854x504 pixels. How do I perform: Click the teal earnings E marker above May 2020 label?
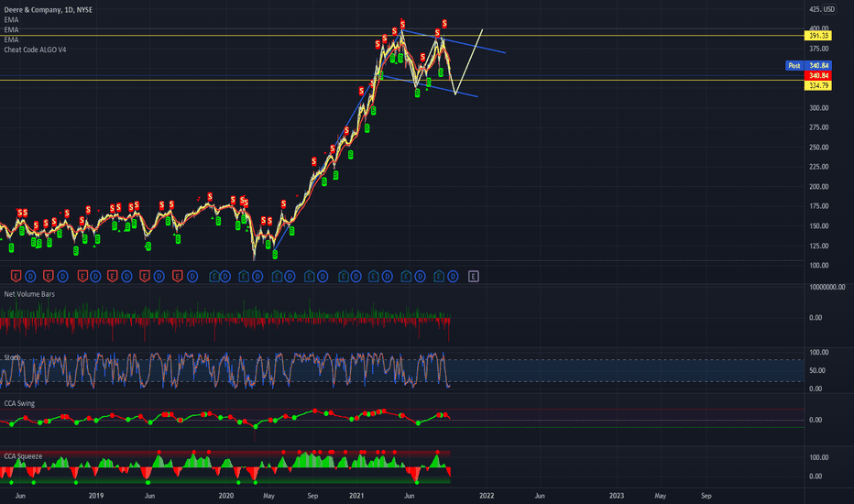277,277
